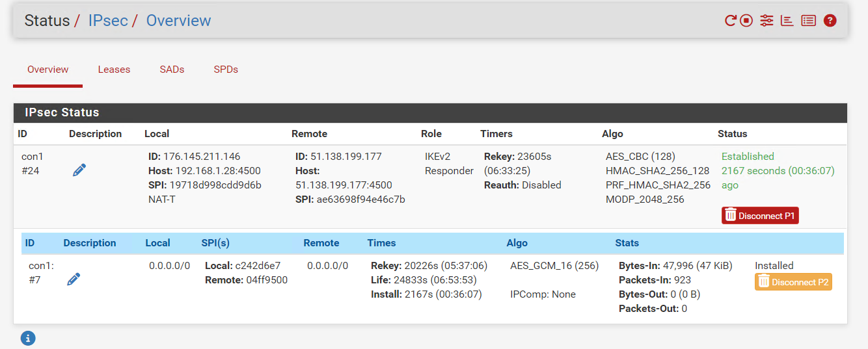Viewport: 868px width, 349px height.
Task: Click Rekey: 23605s timer value
Action: pos(519,157)
